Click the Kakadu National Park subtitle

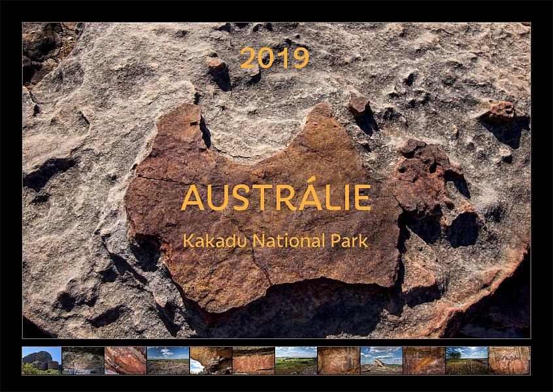(275, 241)
